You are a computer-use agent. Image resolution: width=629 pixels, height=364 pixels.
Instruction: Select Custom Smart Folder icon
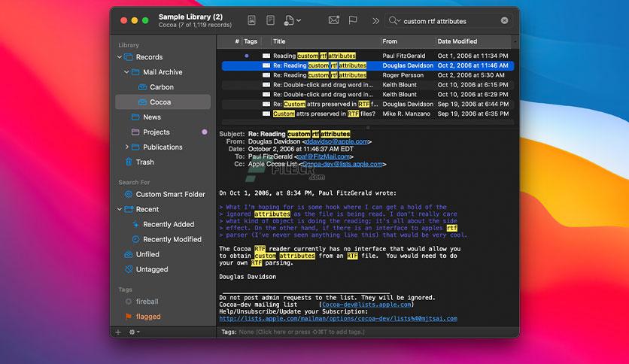click(129, 195)
